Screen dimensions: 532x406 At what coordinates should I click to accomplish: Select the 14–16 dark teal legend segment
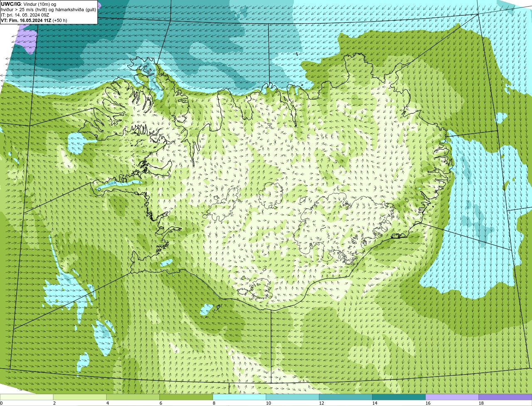399,397
